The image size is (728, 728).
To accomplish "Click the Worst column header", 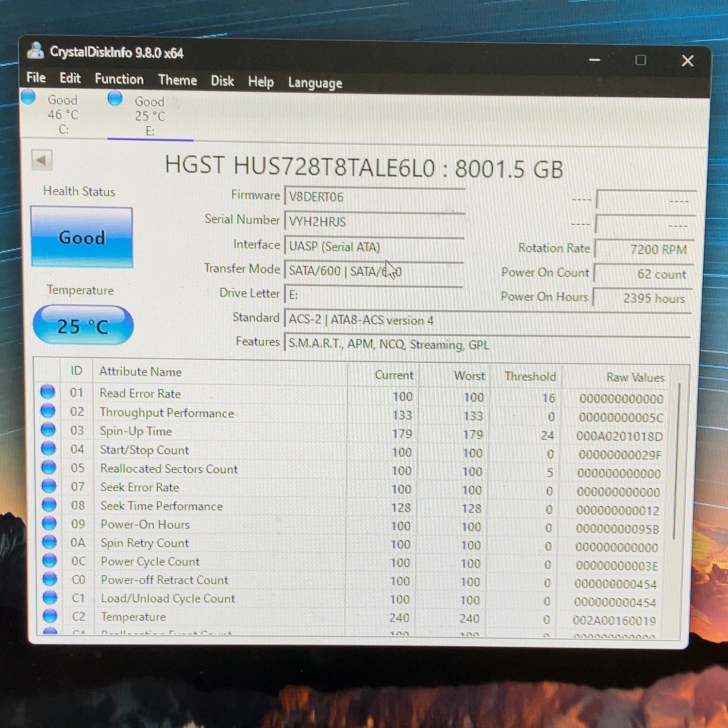I will click(469, 376).
